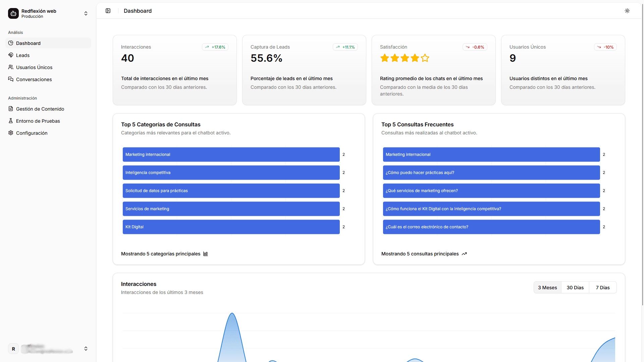Switch to the 3 Meses tab
This screenshot has width=644, height=362.
pyautogui.click(x=547, y=288)
